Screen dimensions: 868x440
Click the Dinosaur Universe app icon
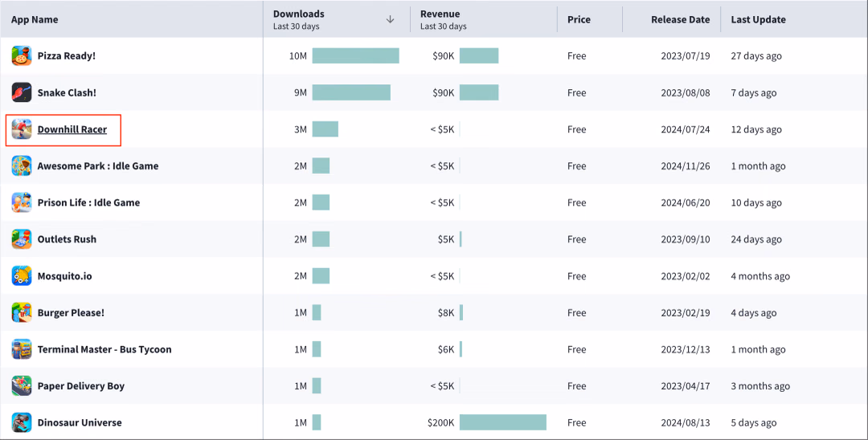coord(22,422)
